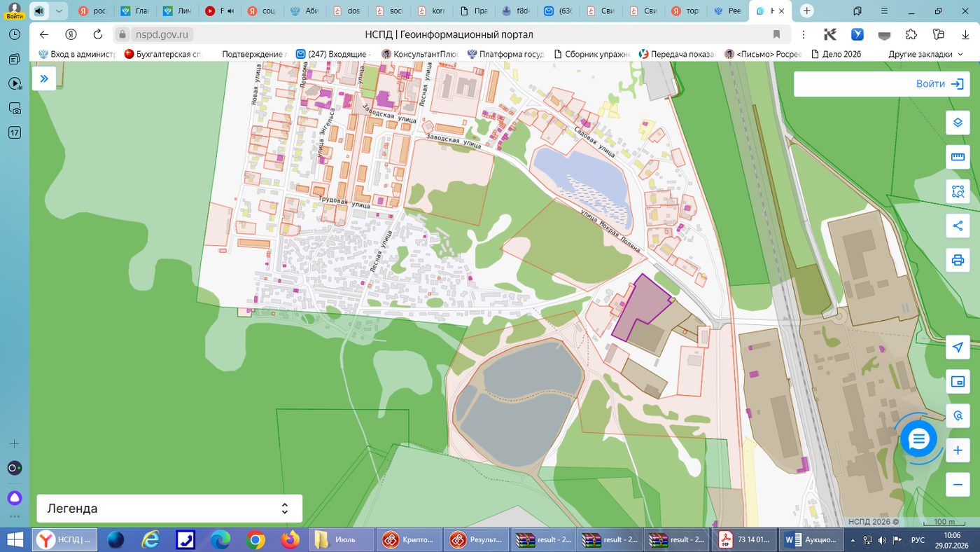
Task: Locate my position on map
Action: click(958, 347)
